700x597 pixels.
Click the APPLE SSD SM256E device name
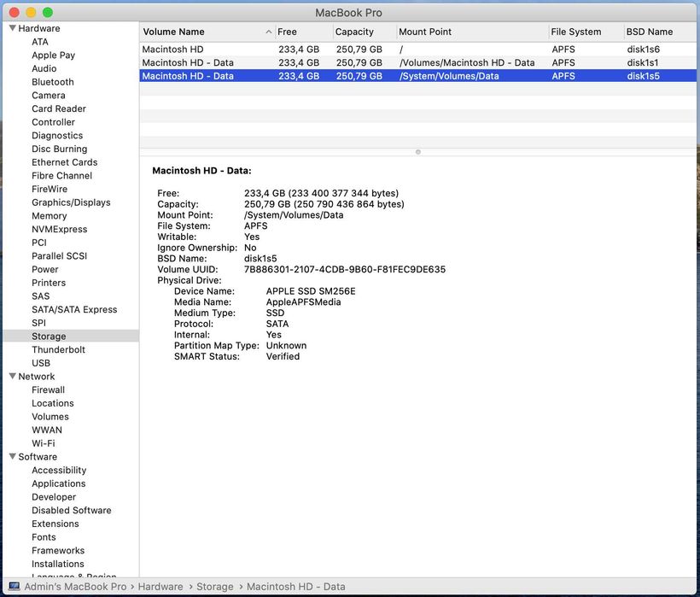311,291
